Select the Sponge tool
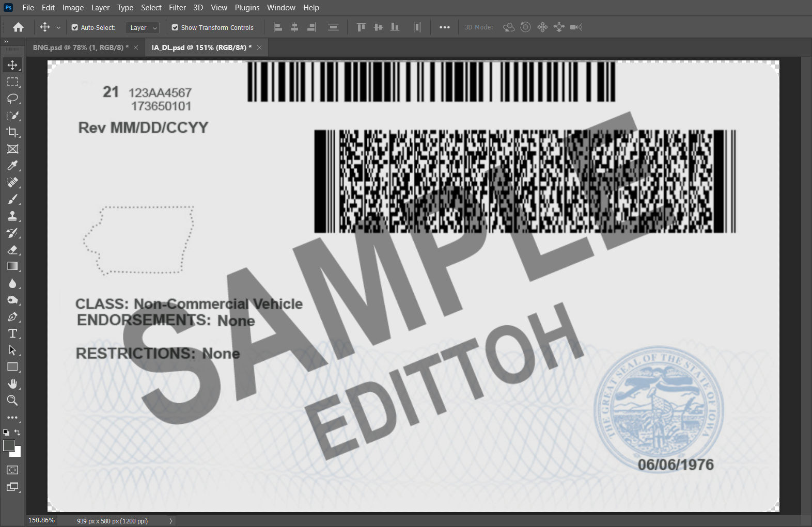 (12, 300)
